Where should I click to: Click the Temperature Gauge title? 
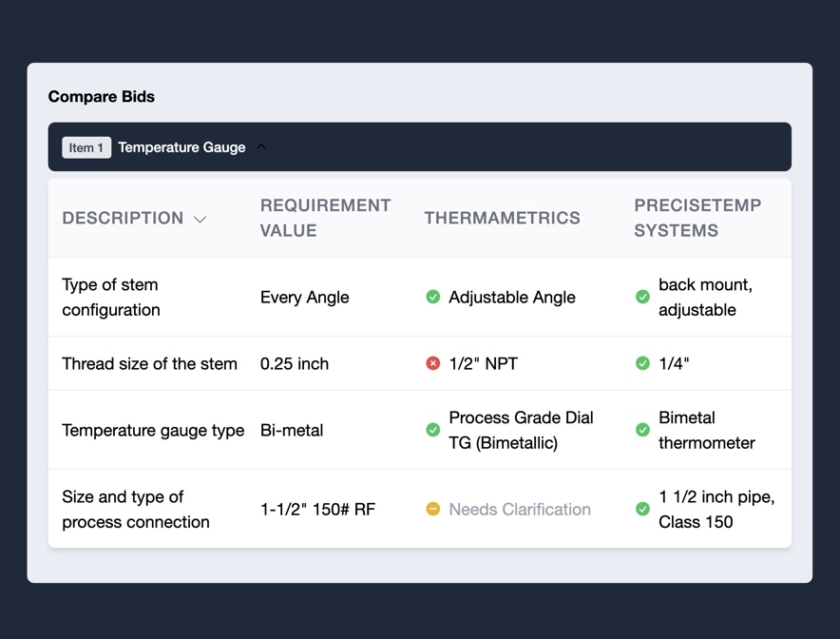click(x=181, y=147)
